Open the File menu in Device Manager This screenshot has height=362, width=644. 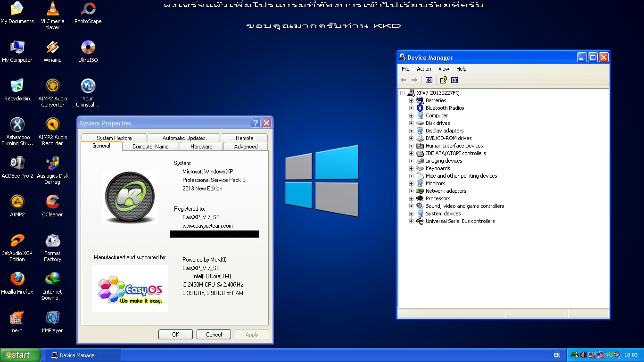tap(405, 69)
